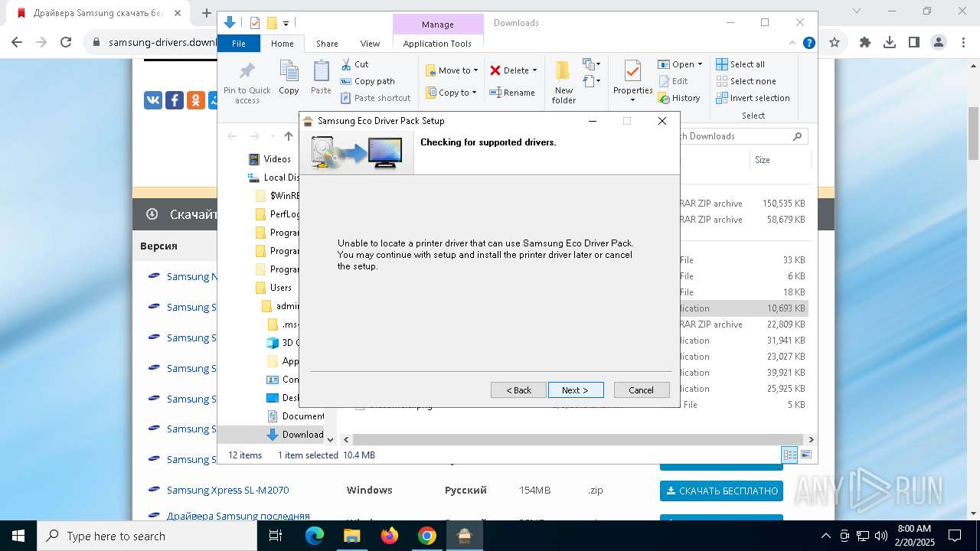Click the taskbar search box
Screen dimensions: 980x551
click(147, 536)
